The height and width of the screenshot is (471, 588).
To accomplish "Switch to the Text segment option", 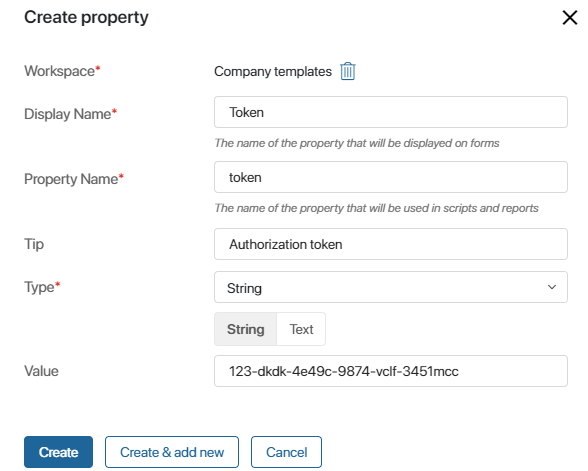I will coord(301,329).
